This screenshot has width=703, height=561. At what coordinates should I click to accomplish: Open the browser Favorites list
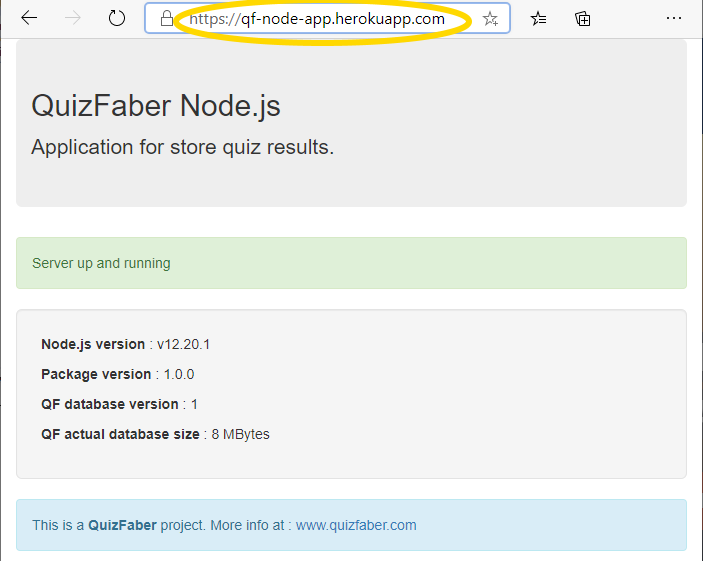(x=539, y=18)
